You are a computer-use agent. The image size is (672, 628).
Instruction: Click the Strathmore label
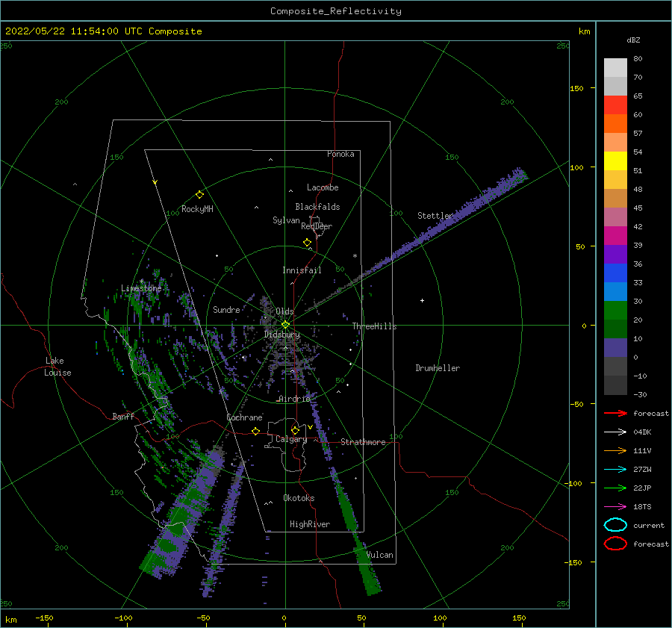point(363,442)
